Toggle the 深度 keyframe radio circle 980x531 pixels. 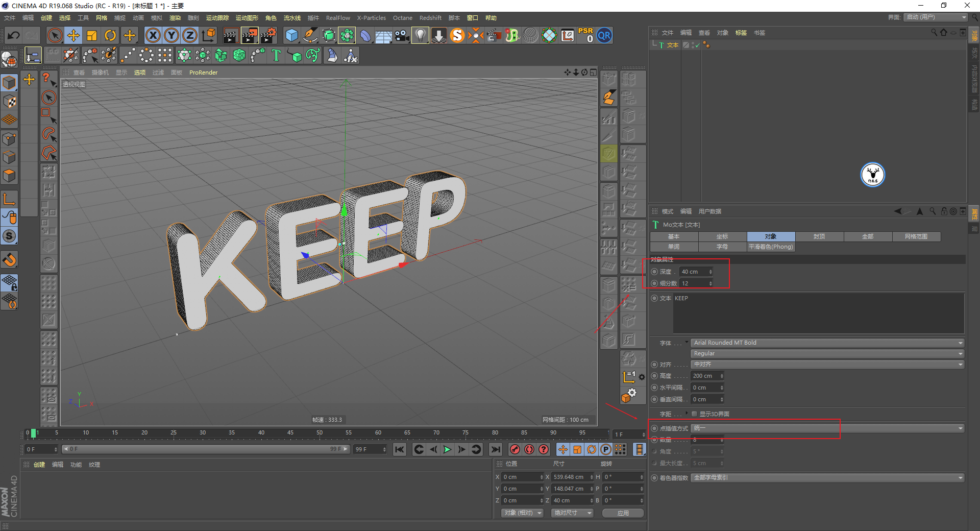coord(654,272)
